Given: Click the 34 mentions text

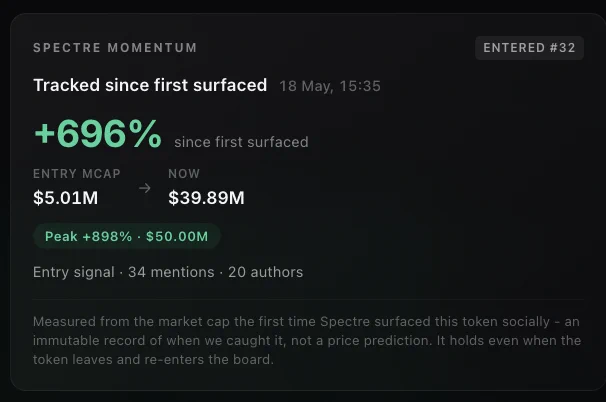Looking at the screenshot, I should 171,272.
